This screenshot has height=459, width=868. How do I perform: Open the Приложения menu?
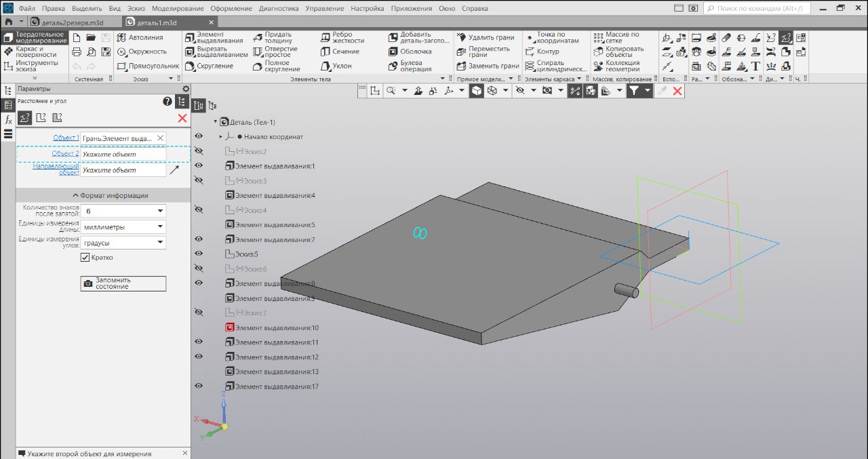coord(412,9)
